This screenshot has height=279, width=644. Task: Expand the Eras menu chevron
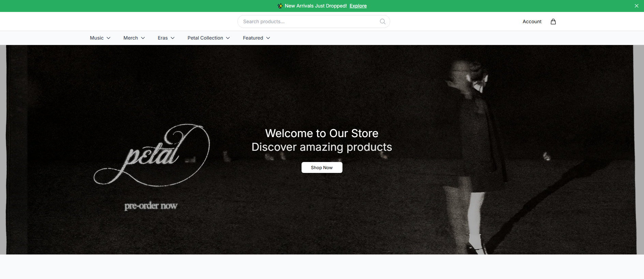(173, 38)
